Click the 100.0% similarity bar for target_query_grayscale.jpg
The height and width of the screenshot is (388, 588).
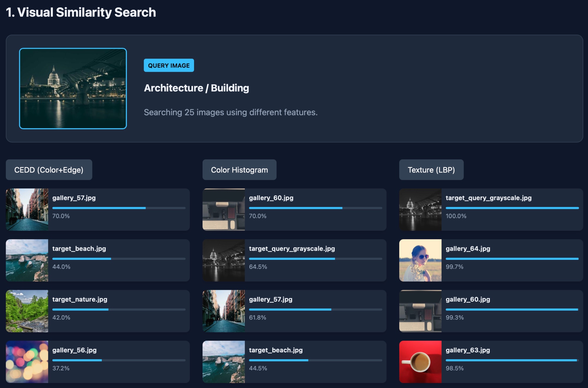pyautogui.click(x=512, y=208)
